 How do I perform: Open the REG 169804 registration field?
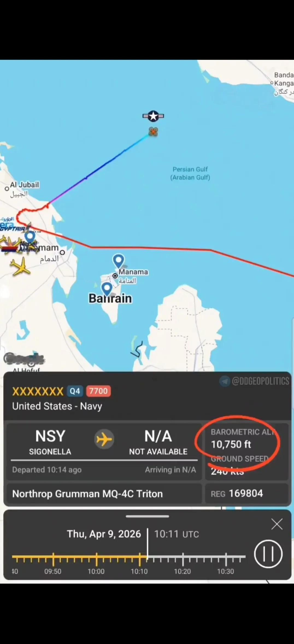(247, 493)
